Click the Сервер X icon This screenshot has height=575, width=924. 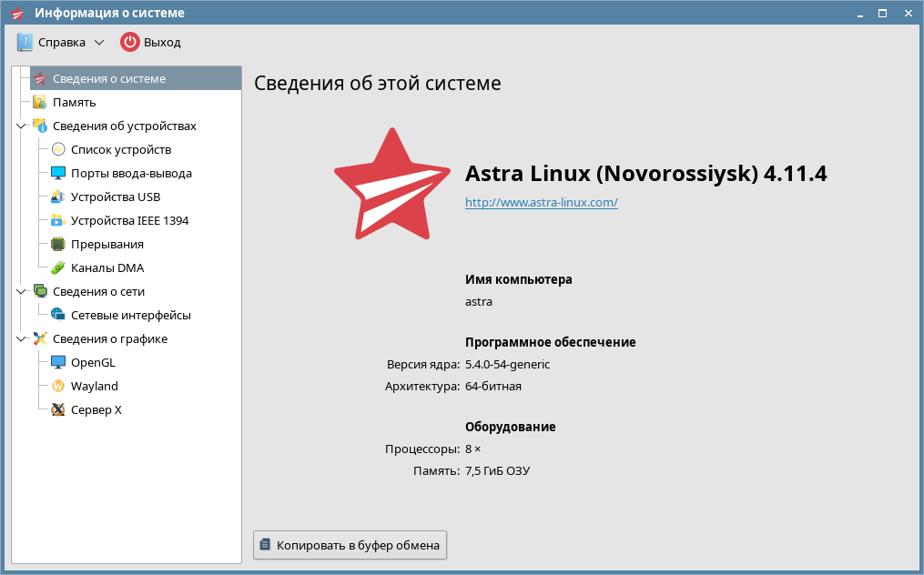(57, 409)
